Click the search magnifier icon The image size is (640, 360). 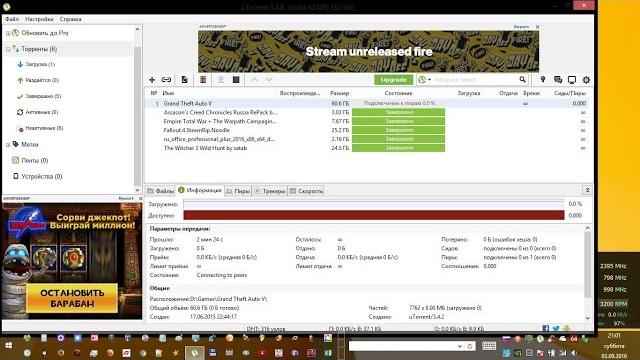click(x=522, y=79)
